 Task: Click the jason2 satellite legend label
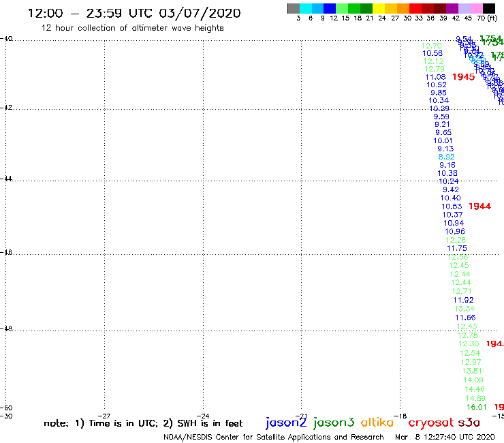286,423
